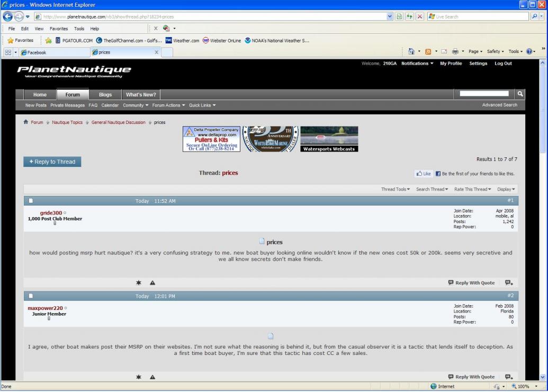Expand the Rate This Thread menu

(x=472, y=189)
